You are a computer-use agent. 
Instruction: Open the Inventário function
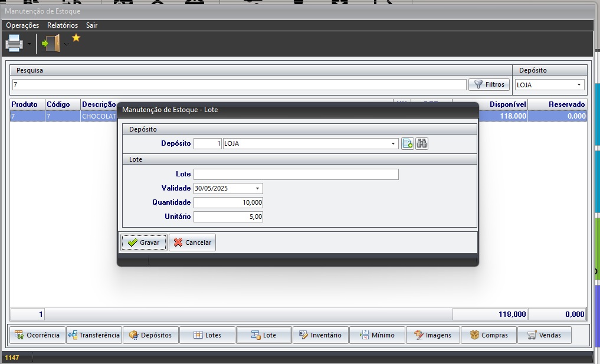(320, 335)
